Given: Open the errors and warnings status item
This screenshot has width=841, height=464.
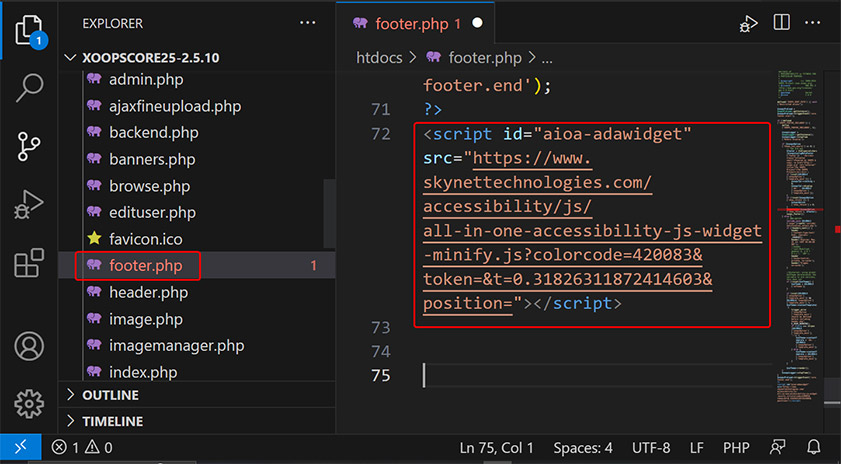Looking at the screenshot, I should (x=83, y=447).
